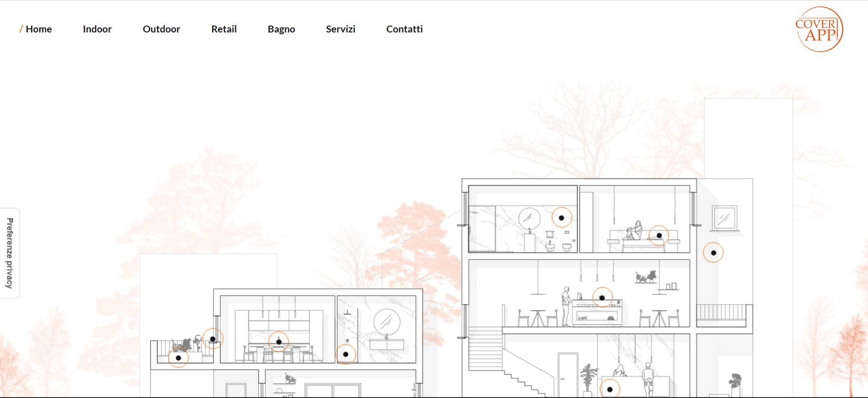Select the Servizi menu item
This screenshot has height=398, width=868.
tap(341, 29)
